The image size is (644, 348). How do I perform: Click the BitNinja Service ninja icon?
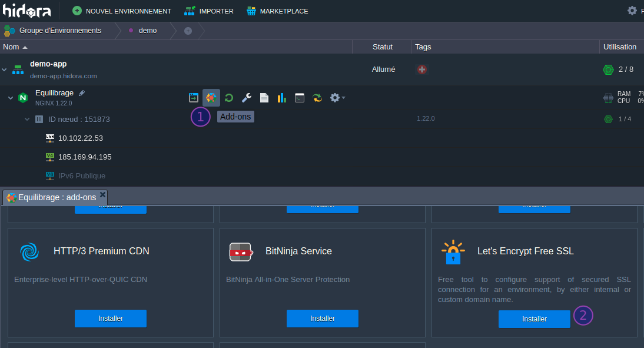241,252
